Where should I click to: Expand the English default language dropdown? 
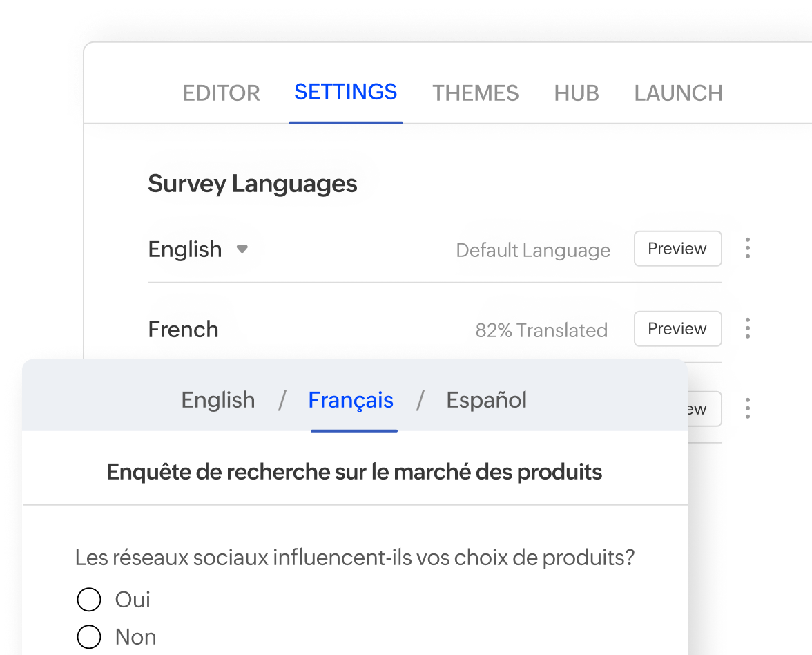pyautogui.click(x=242, y=249)
